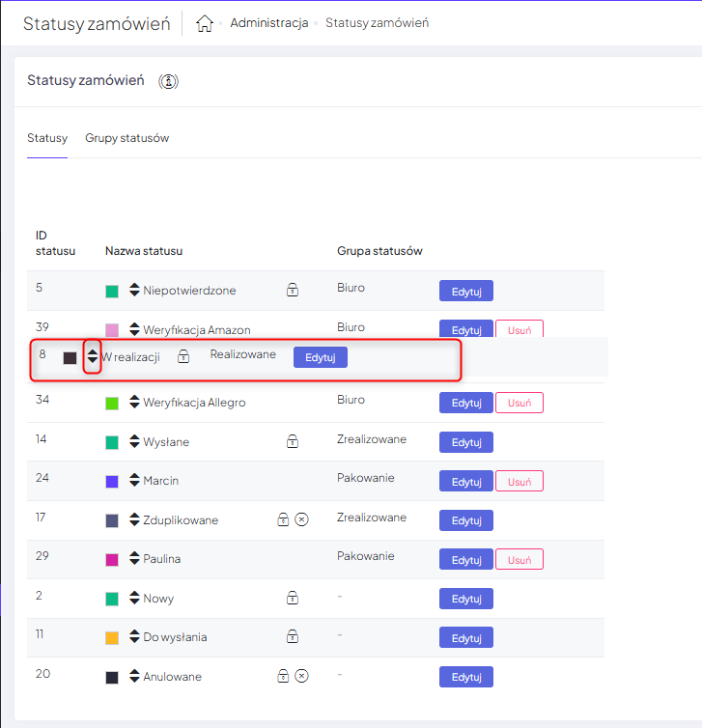
Task: Switch to the Grupy statusów tab
Action: click(126, 138)
